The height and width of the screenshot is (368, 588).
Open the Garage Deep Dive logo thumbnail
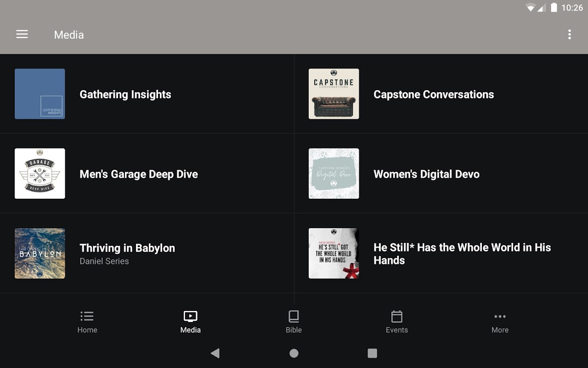pos(40,173)
